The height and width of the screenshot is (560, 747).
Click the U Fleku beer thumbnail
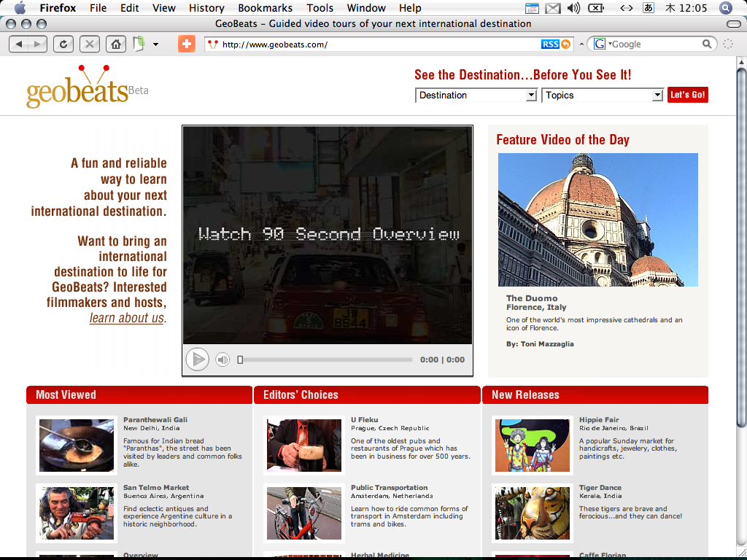[x=304, y=446]
